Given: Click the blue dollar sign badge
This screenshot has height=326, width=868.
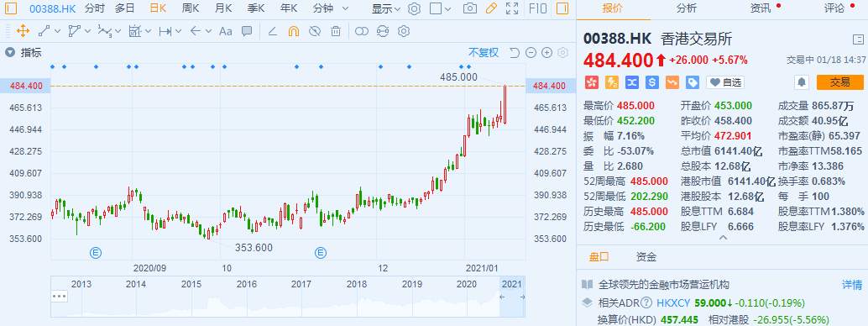Looking at the screenshot, I should tap(651, 82).
